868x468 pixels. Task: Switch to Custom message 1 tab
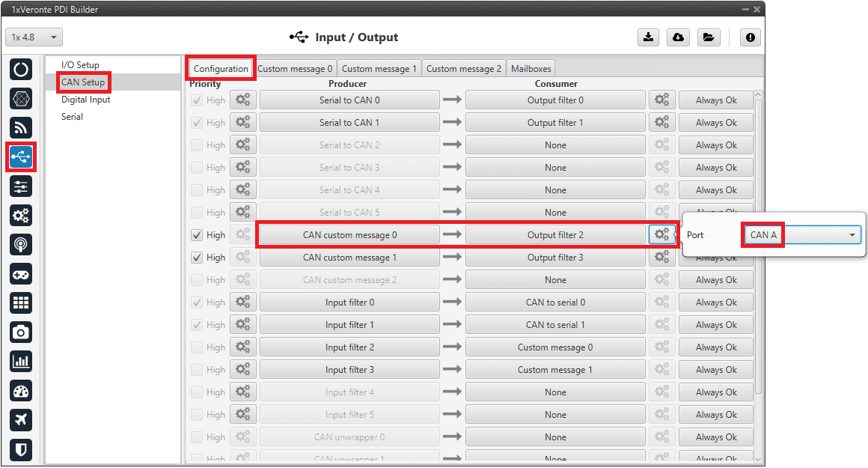379,69
